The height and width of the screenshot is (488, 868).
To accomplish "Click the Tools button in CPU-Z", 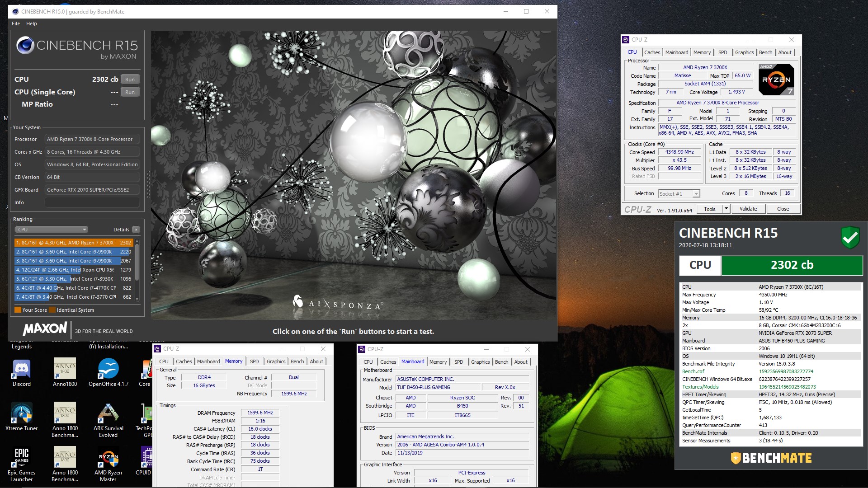I will tap(710, 209).
